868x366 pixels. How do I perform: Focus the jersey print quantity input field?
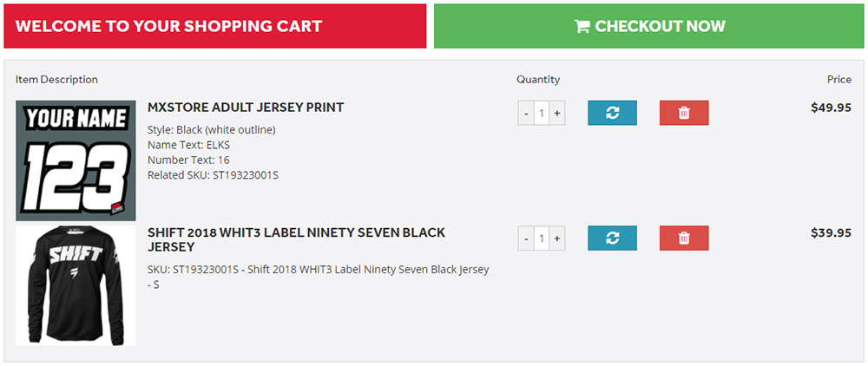(x=542, y=114)
